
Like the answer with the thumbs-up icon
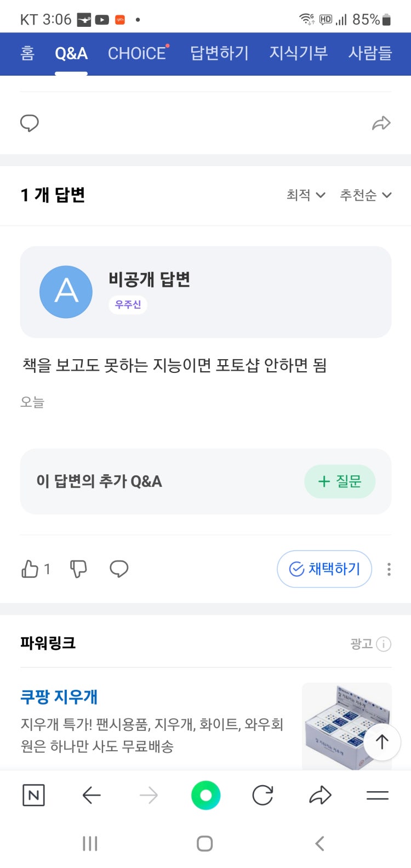click(x=30, y=569)
